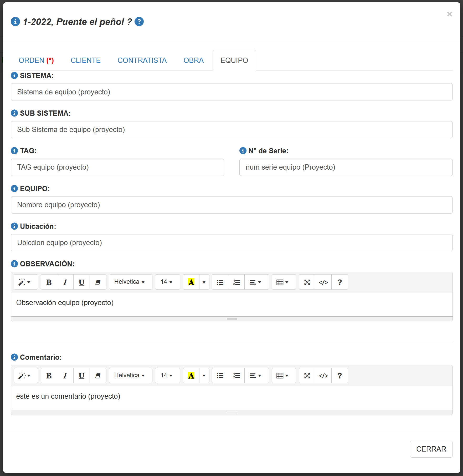Image resolution: width=463 pixels, height=476 pixels.
Task: Click the TAG input field
Action: [x=117, y=167]
